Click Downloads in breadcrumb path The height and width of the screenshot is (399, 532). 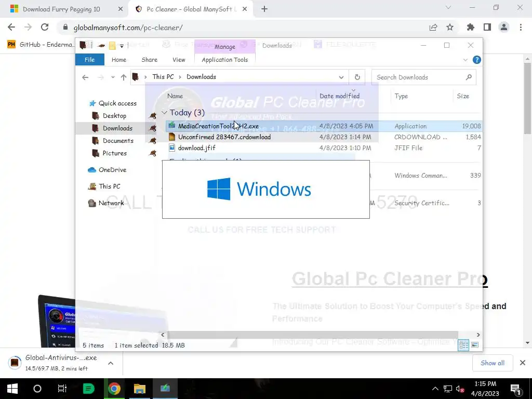[201, 77]
